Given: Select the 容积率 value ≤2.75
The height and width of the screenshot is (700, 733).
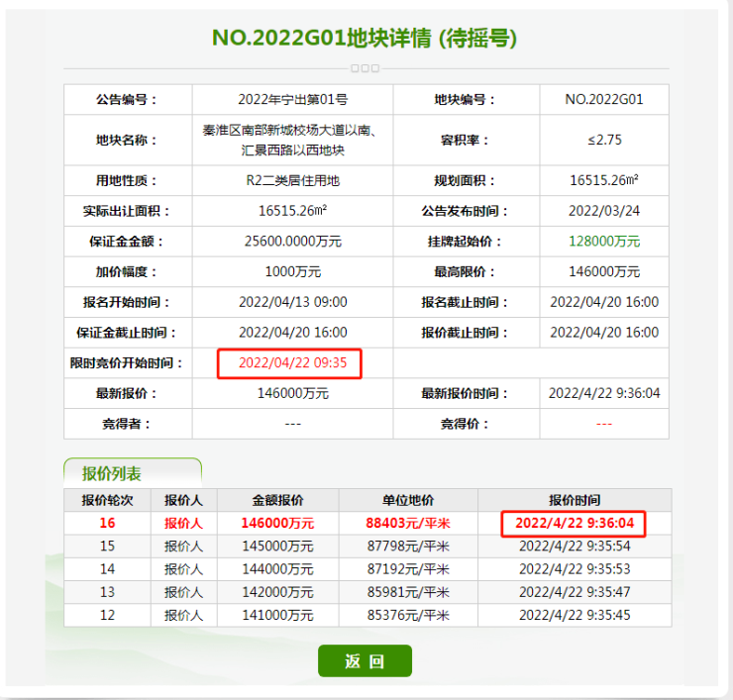Looking at the screenshot, I should coord(603,141).
